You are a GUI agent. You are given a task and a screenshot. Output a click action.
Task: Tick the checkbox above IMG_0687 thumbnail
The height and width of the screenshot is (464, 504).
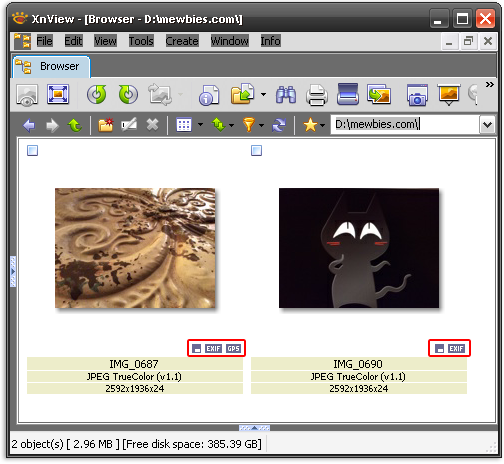coord(32,151)
